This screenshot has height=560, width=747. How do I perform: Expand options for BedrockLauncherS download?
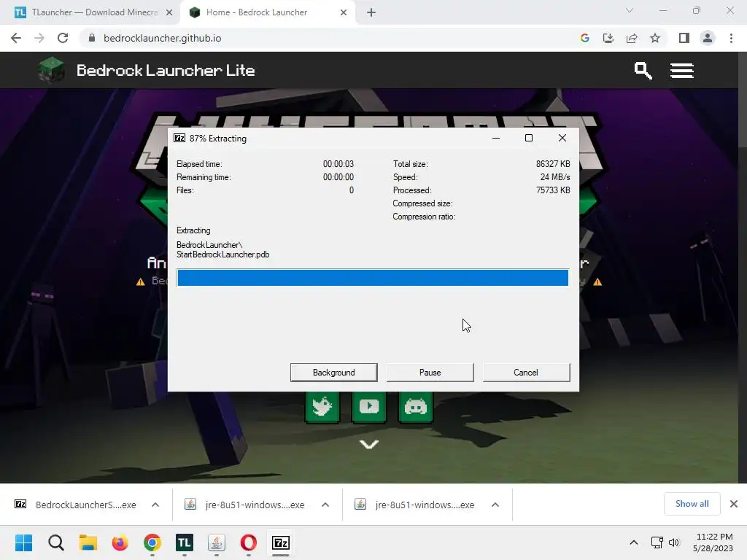pos(155,505)
